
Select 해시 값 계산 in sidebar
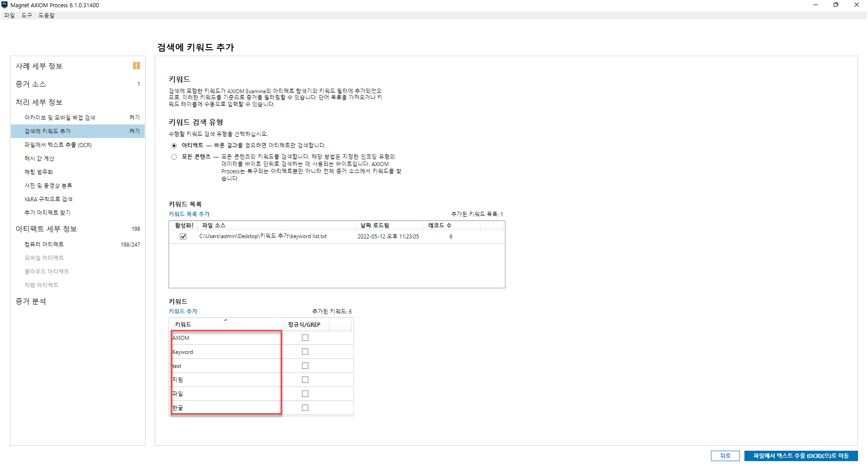point(39,158)
